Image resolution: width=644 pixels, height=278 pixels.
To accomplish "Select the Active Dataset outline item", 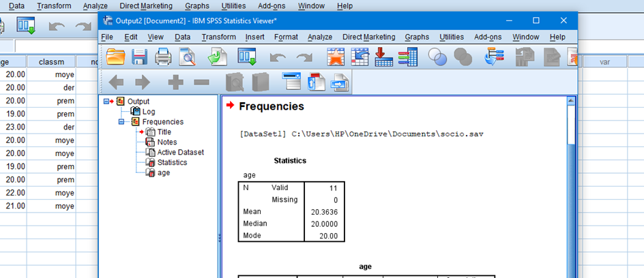I will pyautogui.click(x=180, y=153).
